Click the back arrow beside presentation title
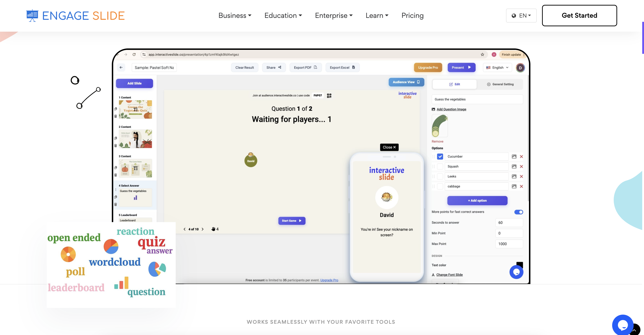The width and height of the screenshot is (644, 335). (121, 67)
